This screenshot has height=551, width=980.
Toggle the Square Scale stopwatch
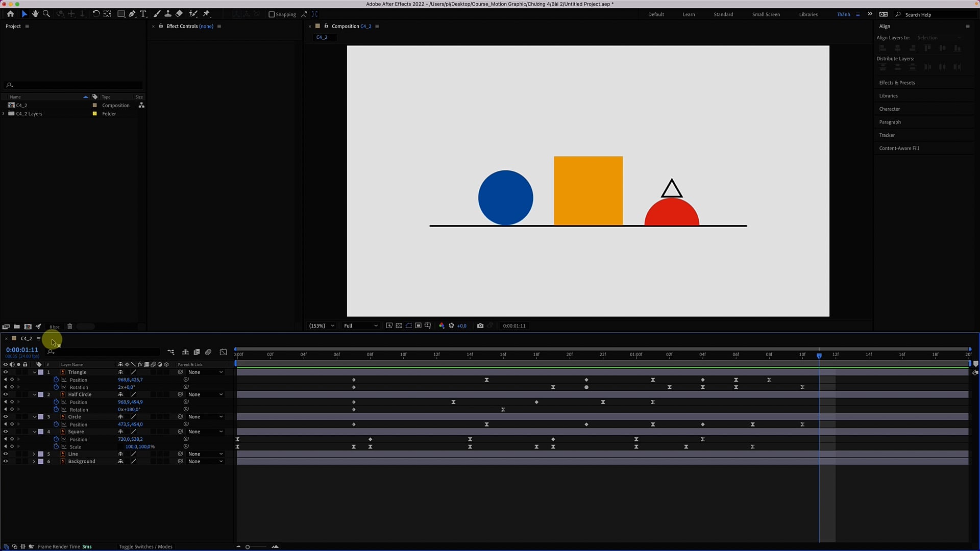pyautogui.click(x=56, y=446)
